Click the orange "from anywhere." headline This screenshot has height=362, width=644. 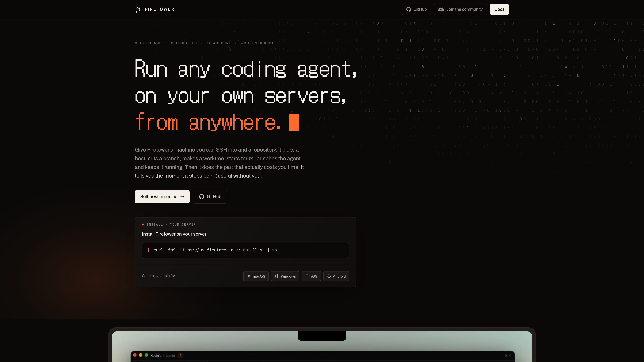coord(208,122)
